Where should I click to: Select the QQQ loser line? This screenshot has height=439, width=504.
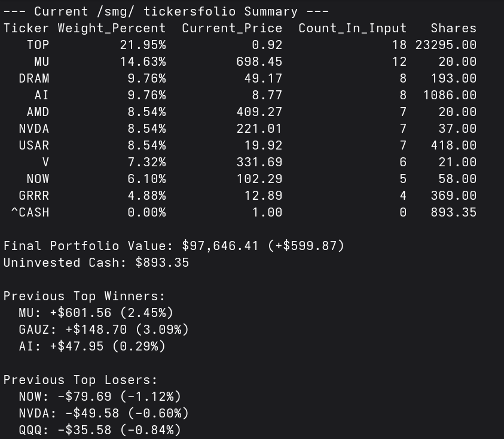pyautogui.click(x=100, y=430)
